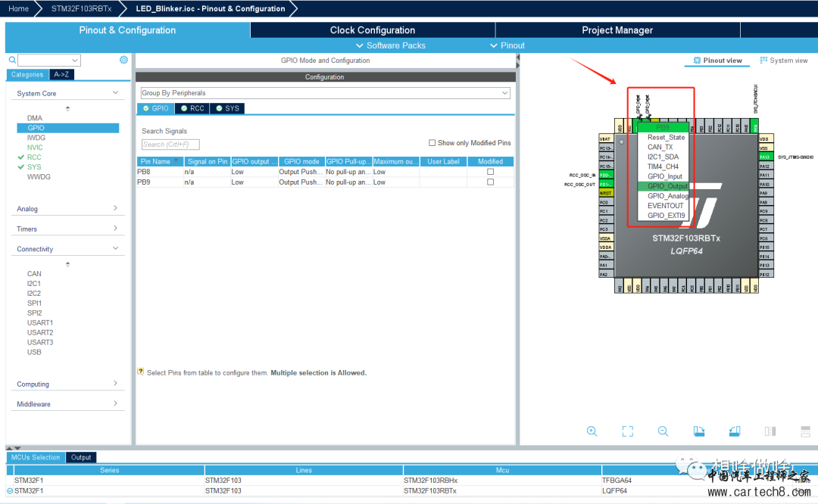Select Pinout view
818x504 pixels.
pos(717,61)
